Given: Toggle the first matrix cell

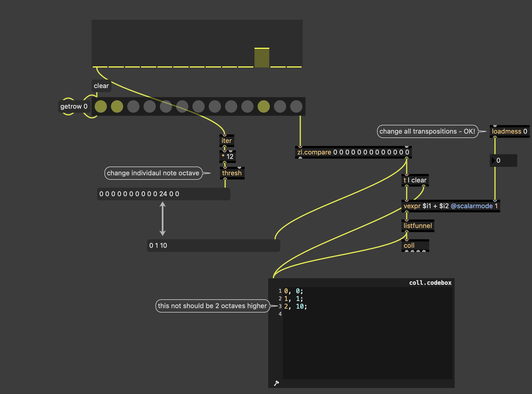Looking at the screenshot, I should [x=101, y=106].
